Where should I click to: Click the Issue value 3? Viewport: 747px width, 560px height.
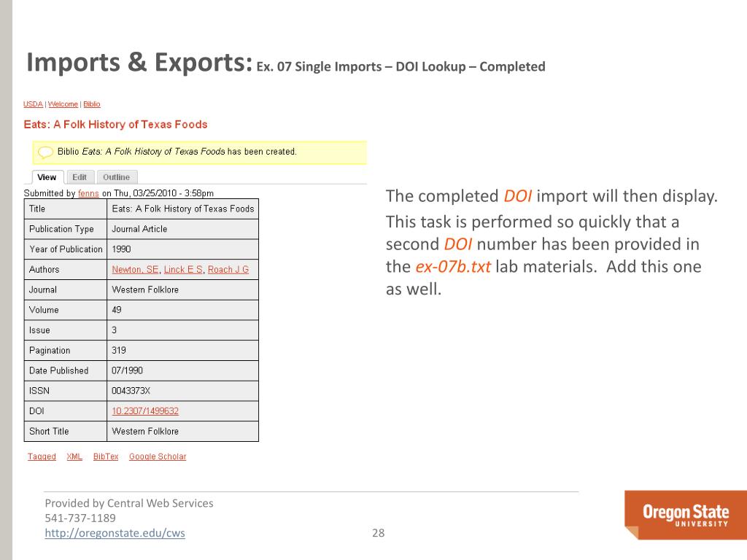[183, 330]
